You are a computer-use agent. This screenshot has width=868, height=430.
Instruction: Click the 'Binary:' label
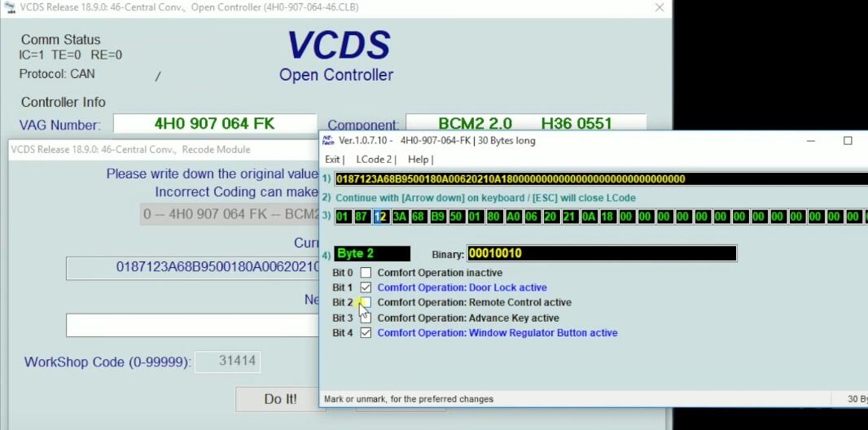click(448, 254)
